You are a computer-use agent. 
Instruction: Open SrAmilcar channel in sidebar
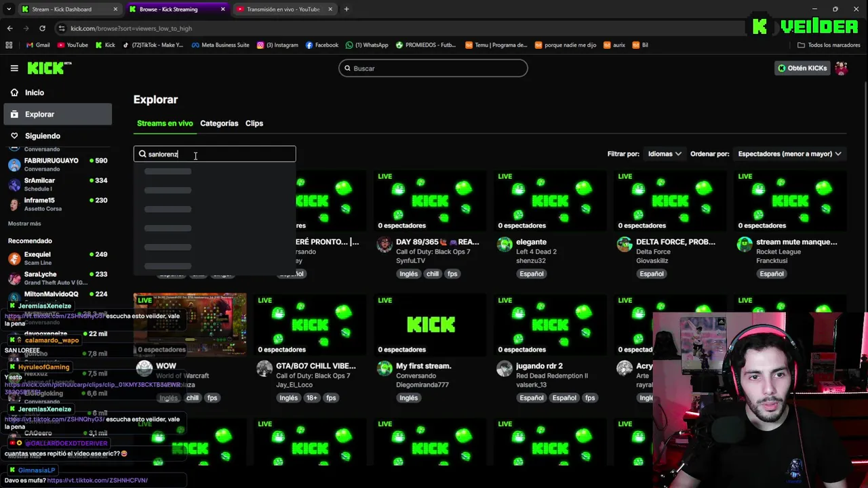point(58,184)
